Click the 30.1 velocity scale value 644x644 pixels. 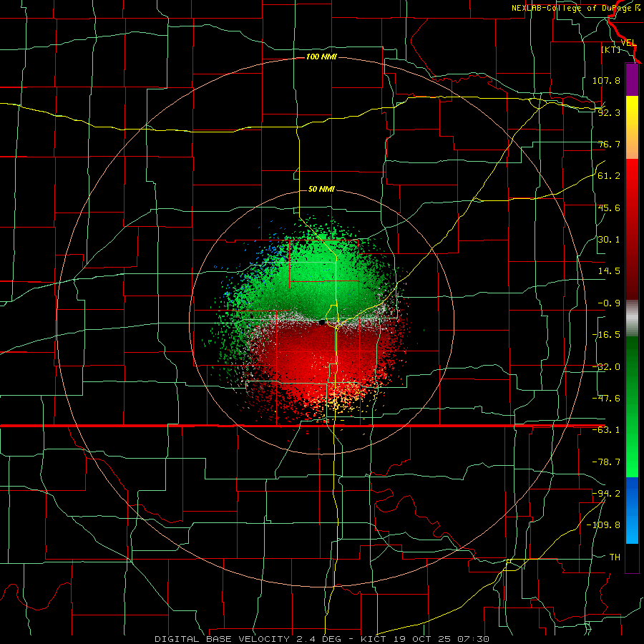pos(609,240)
